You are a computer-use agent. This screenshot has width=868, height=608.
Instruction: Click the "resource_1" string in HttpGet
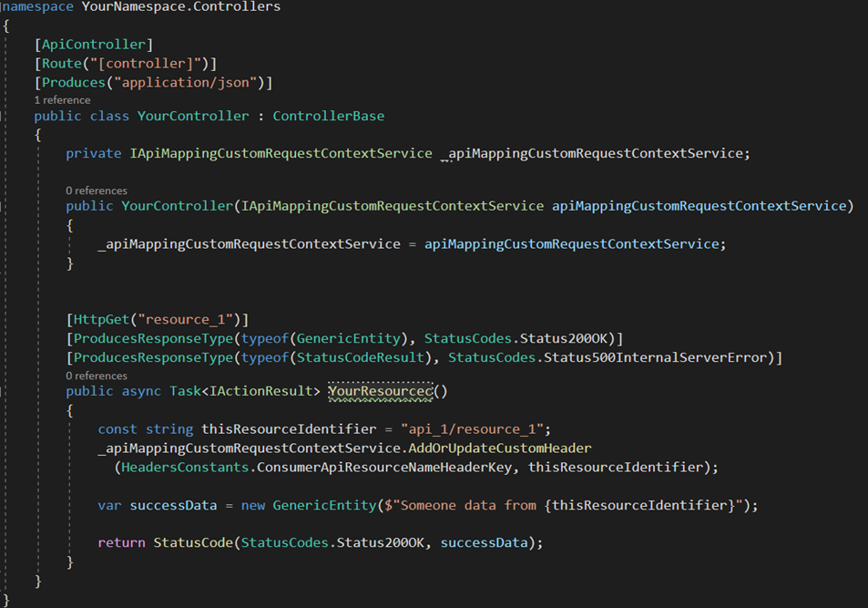coord(185,320)
